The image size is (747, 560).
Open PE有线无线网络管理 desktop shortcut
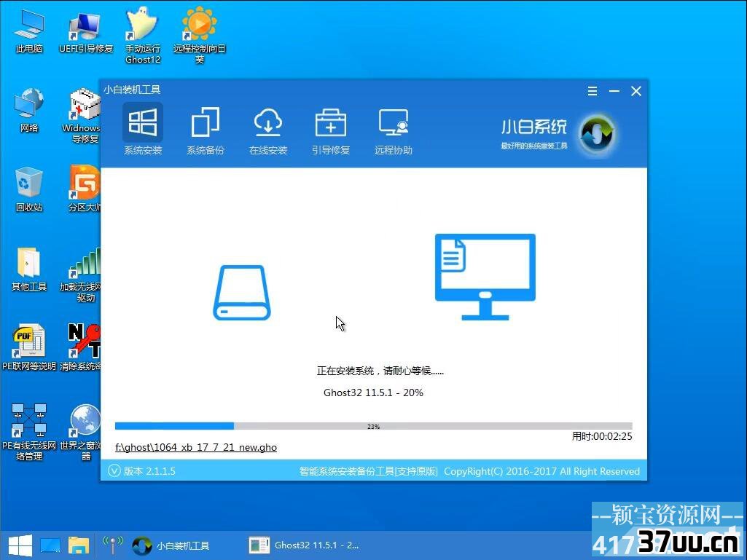pos(29,433)
